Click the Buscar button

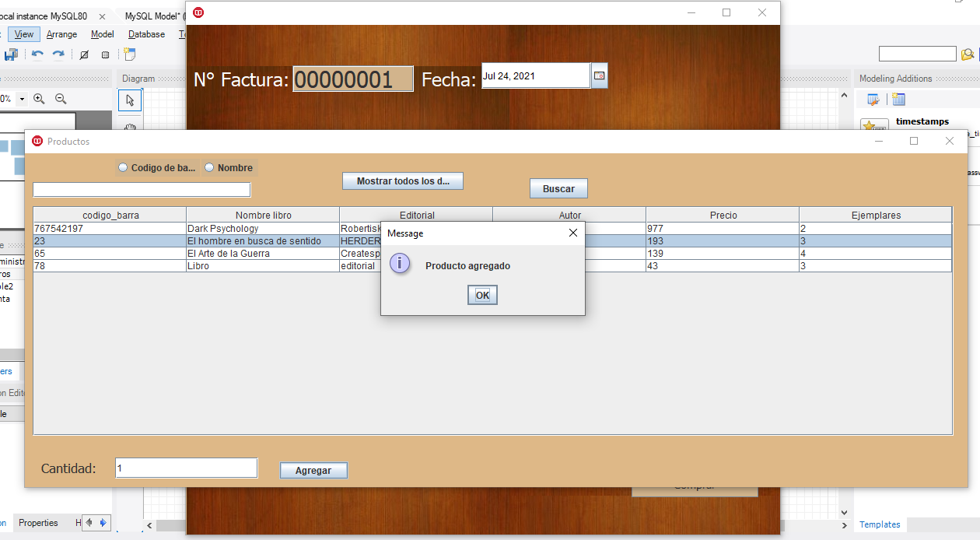coord(558,188)
